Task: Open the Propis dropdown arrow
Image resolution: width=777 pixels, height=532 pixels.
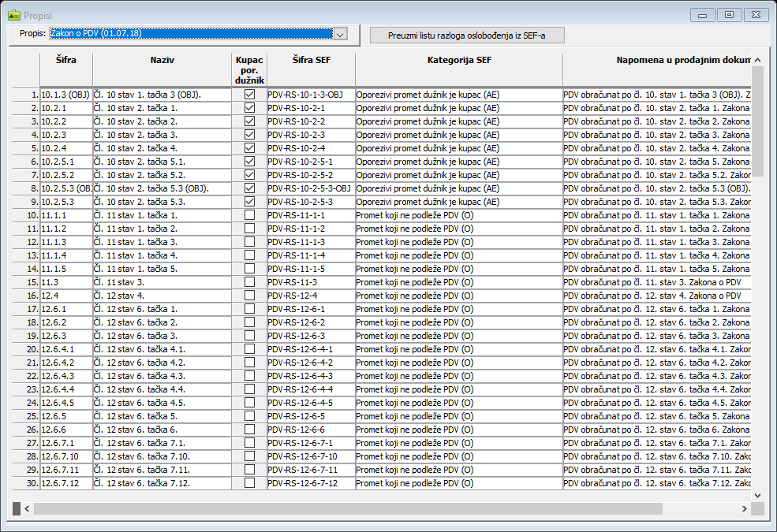Action: (x=340, y=34)
